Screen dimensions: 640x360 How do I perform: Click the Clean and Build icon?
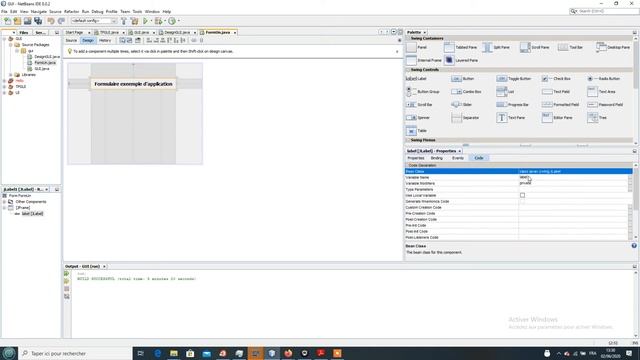point(134,21)
